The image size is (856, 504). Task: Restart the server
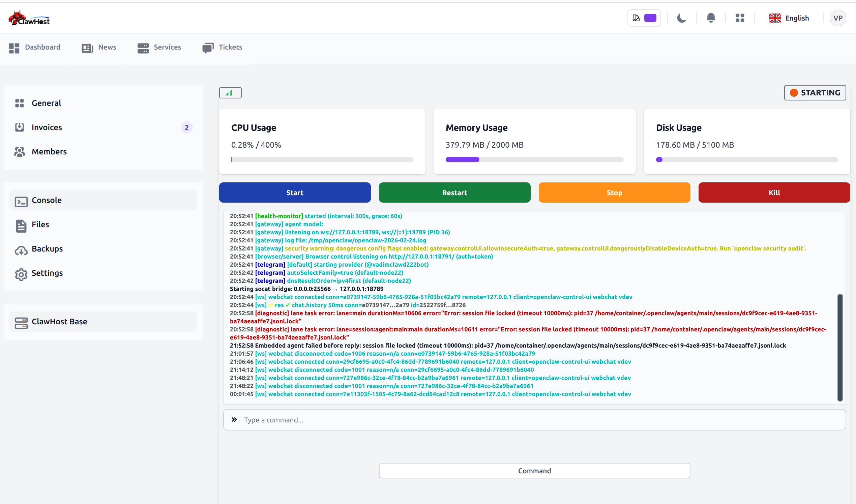tap(454, 192)
